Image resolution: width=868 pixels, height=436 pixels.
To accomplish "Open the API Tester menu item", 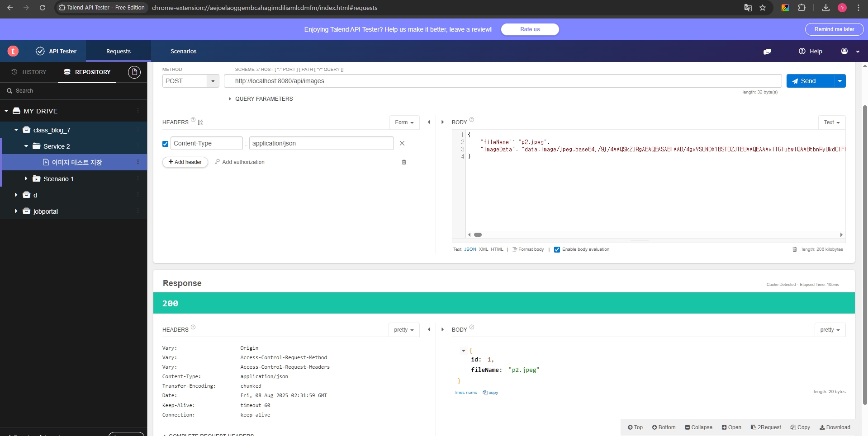I will pyautogui.click(x=56, y=51).
